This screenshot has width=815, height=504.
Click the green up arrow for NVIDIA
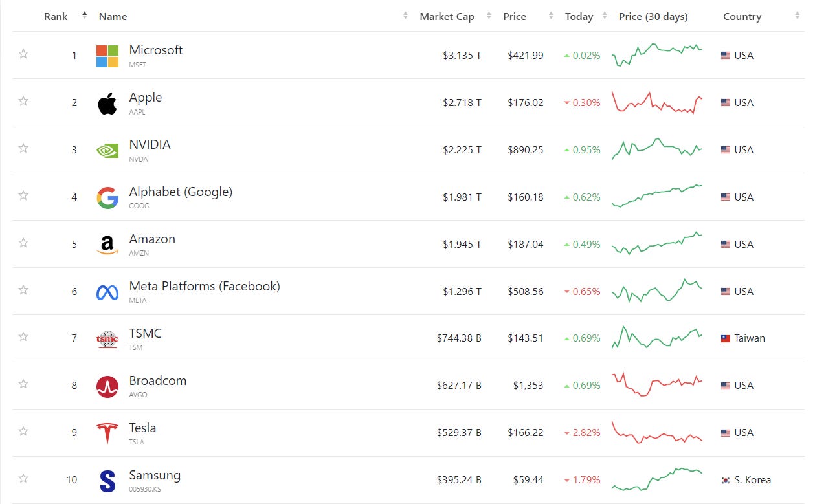(x=567, y=150)
